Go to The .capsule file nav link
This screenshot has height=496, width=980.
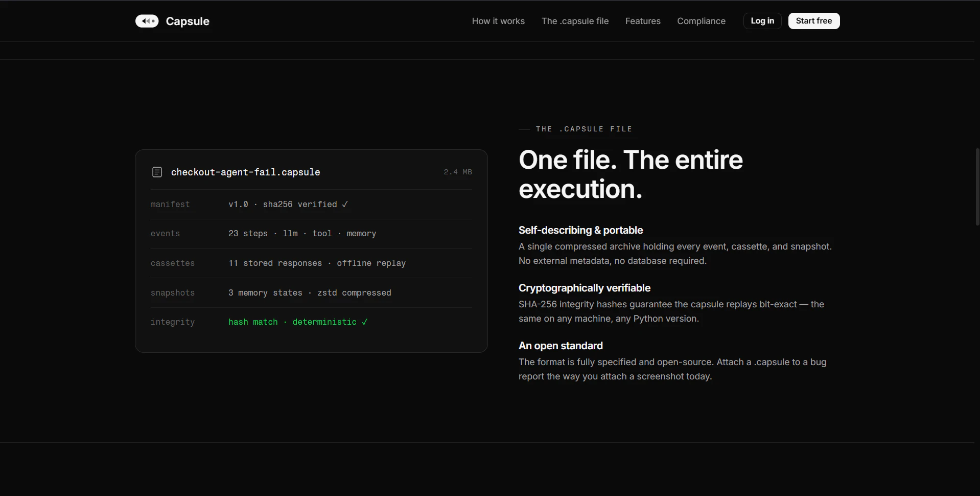(575, 21)
